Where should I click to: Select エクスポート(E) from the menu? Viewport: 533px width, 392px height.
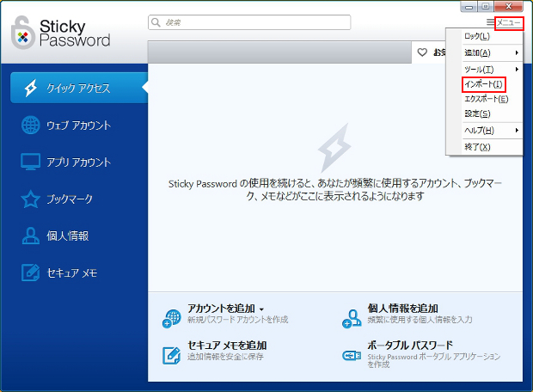[487, 99]
